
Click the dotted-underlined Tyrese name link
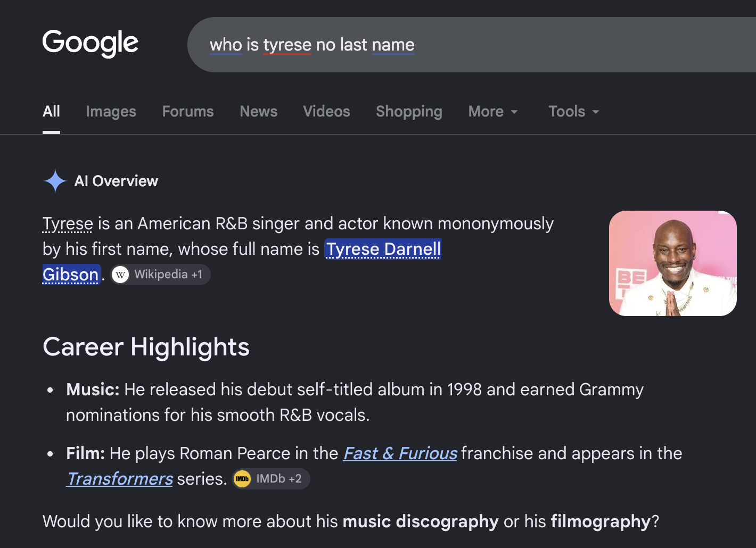68,223
